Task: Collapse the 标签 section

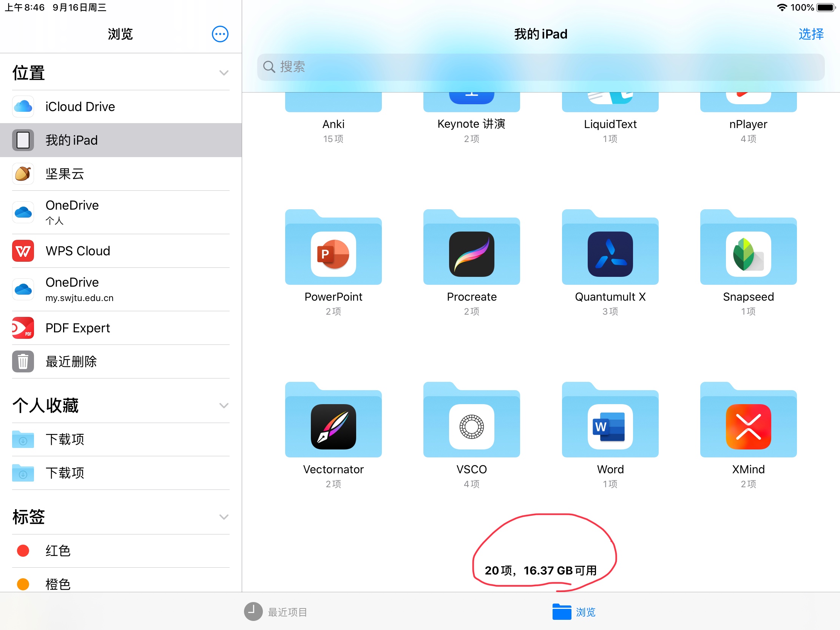Action: pos(224,517)
